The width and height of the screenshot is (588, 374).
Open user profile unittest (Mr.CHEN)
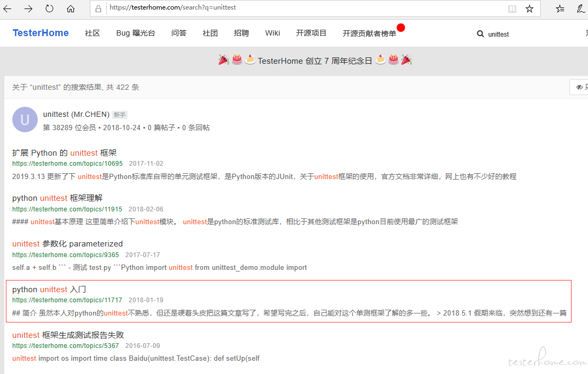76,114
